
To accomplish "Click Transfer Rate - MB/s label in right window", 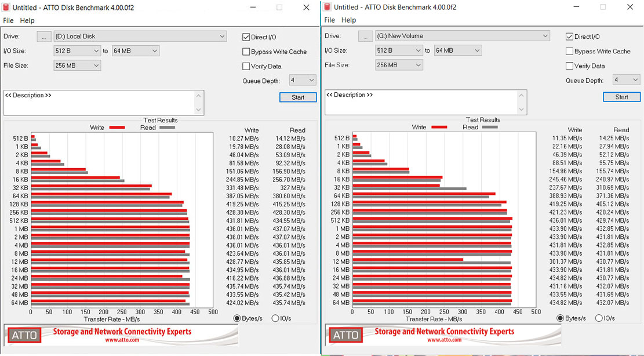I will [x=434, y=319].
